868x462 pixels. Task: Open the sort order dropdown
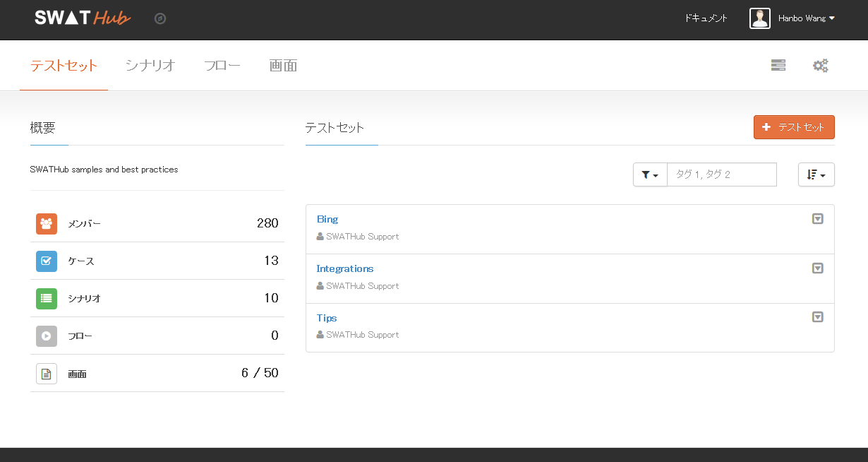[x=816, y=174]
